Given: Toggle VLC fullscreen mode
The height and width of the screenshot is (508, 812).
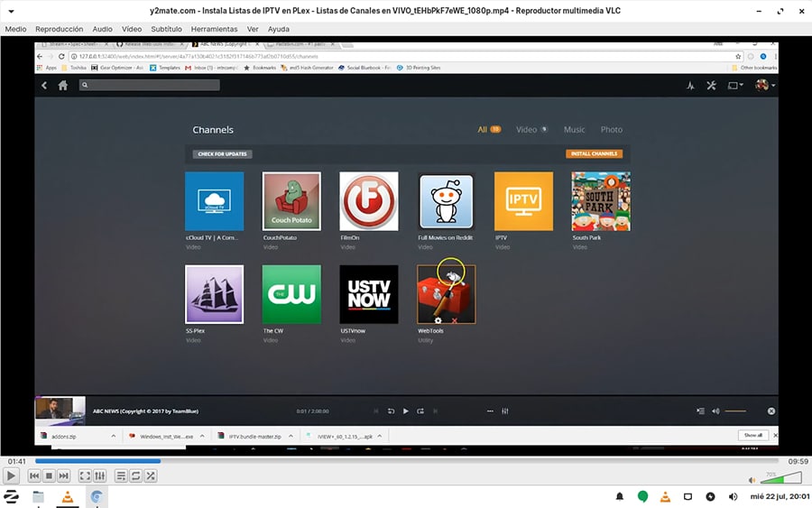Looking at the screenshot, I should (85, 476).
